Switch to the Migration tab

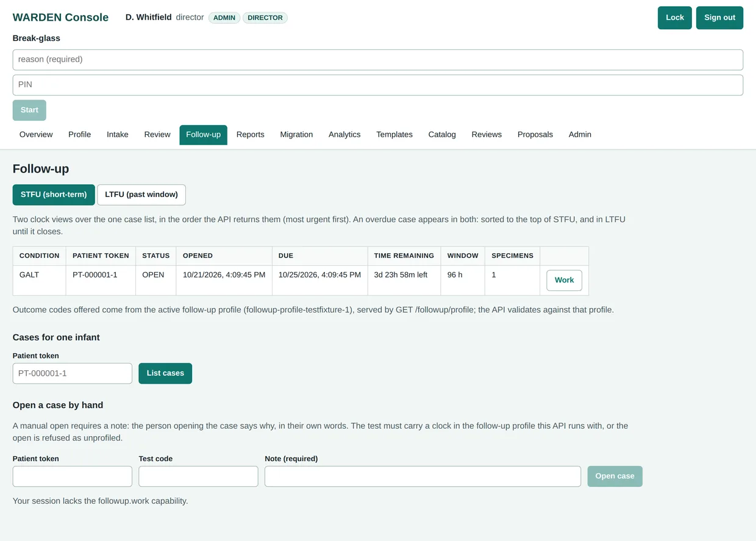pos(296,135)
